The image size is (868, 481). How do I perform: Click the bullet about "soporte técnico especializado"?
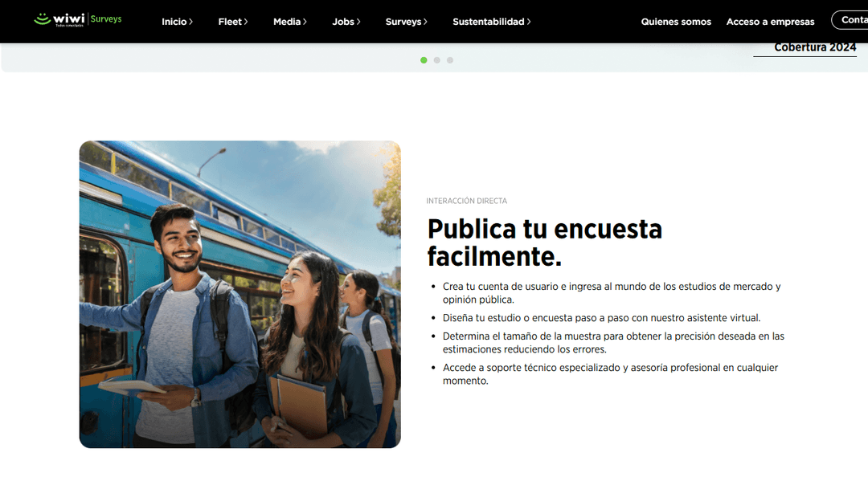(x=610, y=374)
